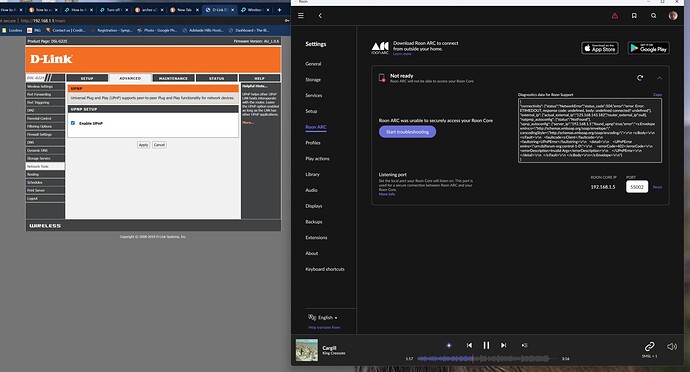This screenshot has width=690, height=372.
Task: Click the port number input field
Action: 637,187
